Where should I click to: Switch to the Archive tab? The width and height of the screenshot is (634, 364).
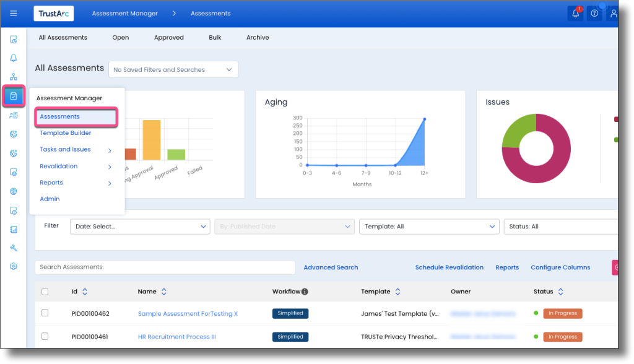[x=258, y=38]
